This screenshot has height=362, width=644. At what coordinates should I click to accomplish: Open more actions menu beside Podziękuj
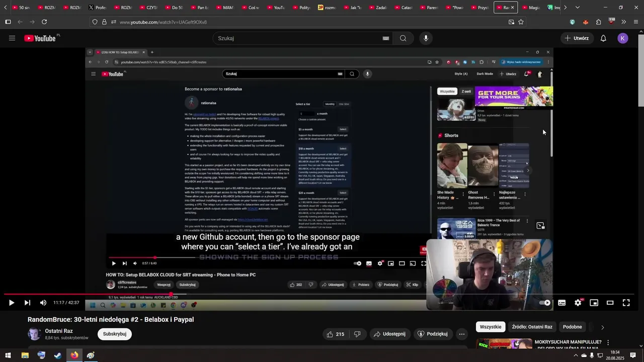(461, 334)
